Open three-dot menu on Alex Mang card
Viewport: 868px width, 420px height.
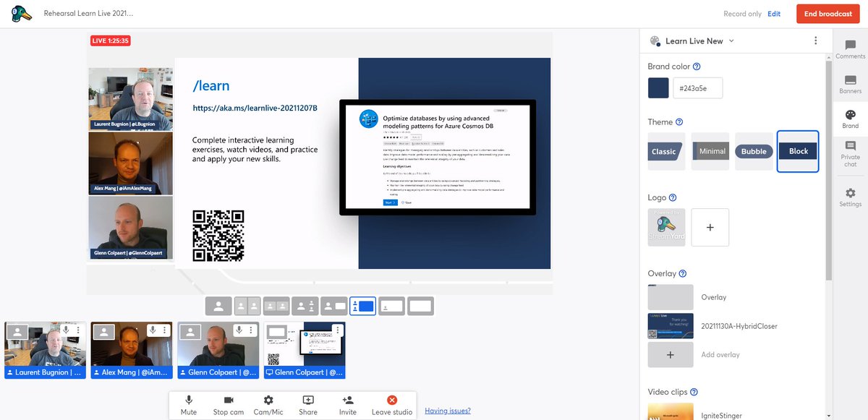tap(164, 330)
